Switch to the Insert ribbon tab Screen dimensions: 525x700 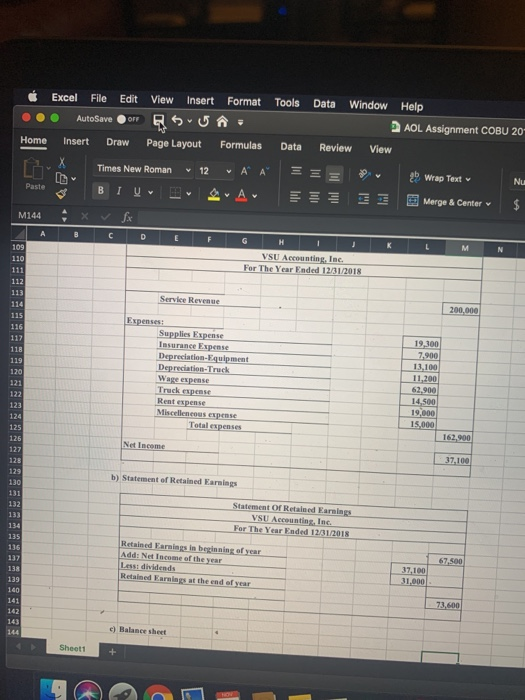[x=76, y=142]
